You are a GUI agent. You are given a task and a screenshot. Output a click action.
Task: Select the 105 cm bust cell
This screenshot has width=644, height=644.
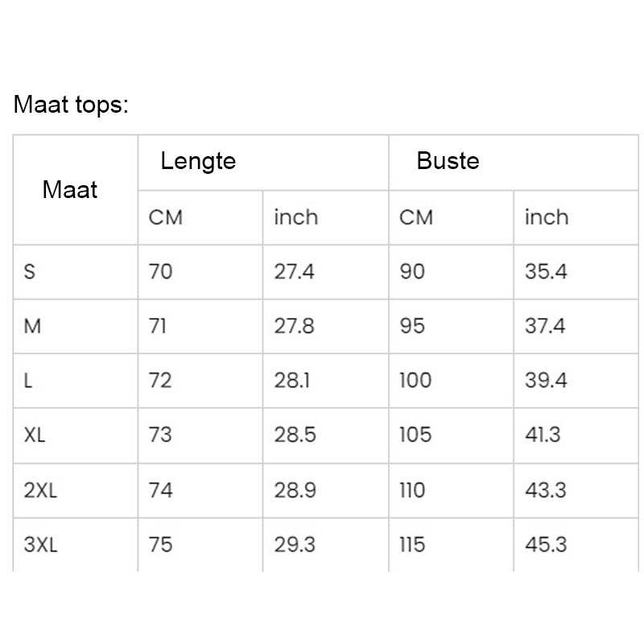point(415,436)
